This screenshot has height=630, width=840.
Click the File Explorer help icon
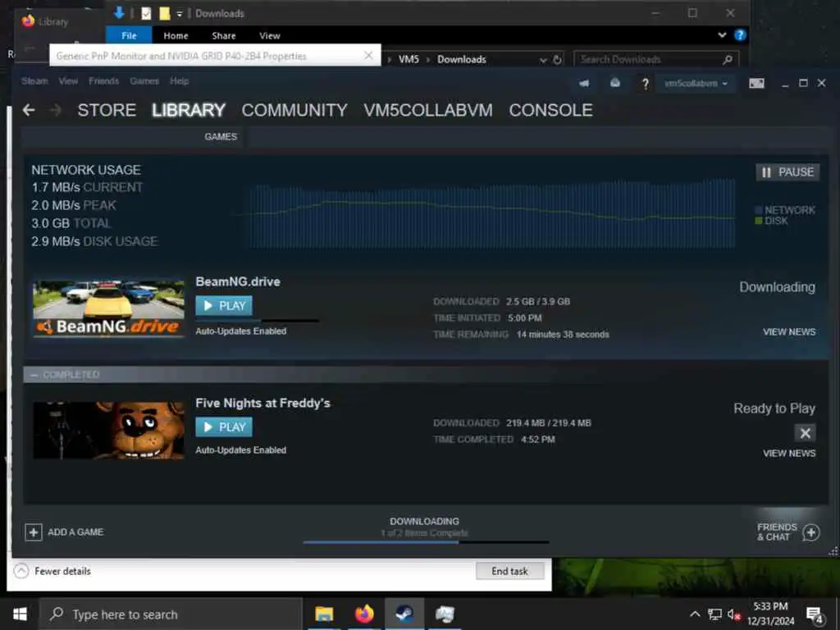(740, 35)
